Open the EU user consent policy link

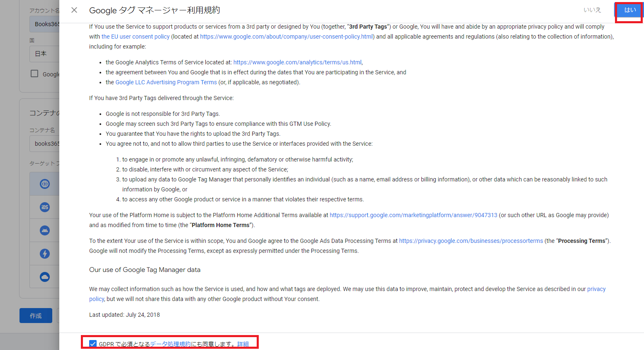coord(136,37)
